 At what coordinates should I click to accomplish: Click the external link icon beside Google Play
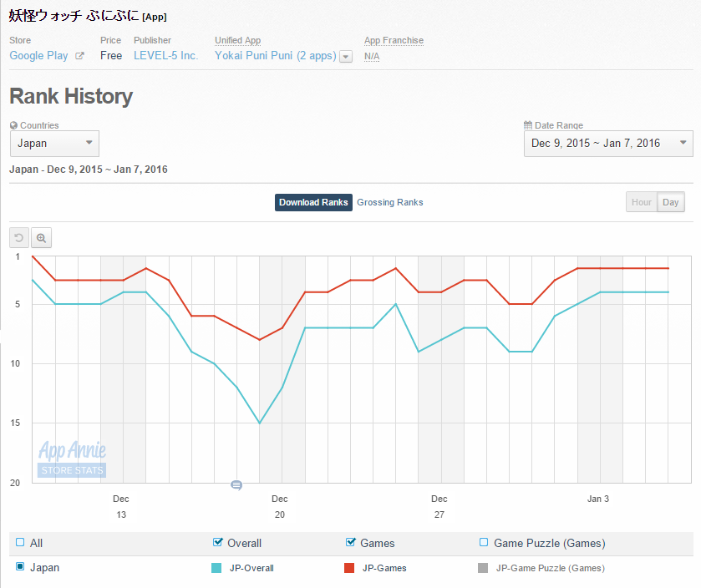coord(80,56)
